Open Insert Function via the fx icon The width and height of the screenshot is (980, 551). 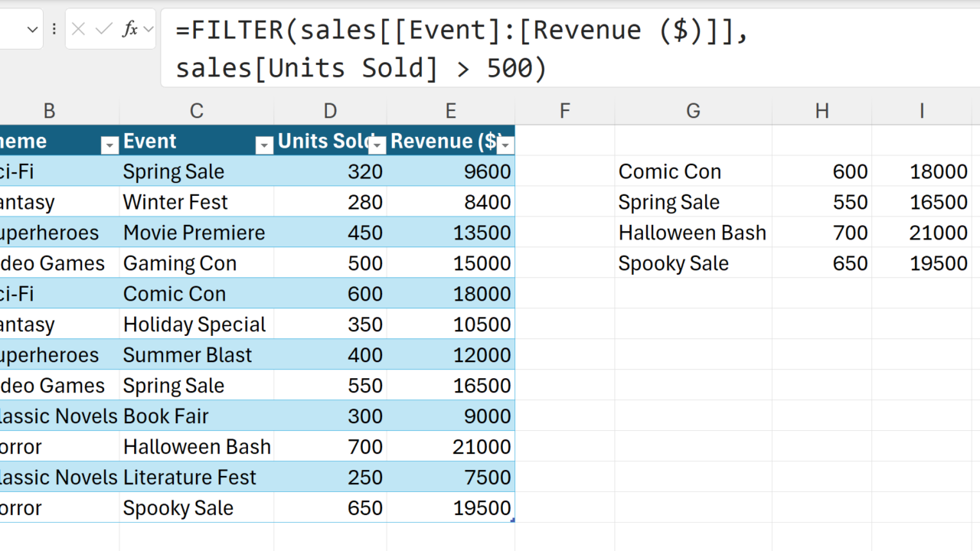(x=130, y=30)
